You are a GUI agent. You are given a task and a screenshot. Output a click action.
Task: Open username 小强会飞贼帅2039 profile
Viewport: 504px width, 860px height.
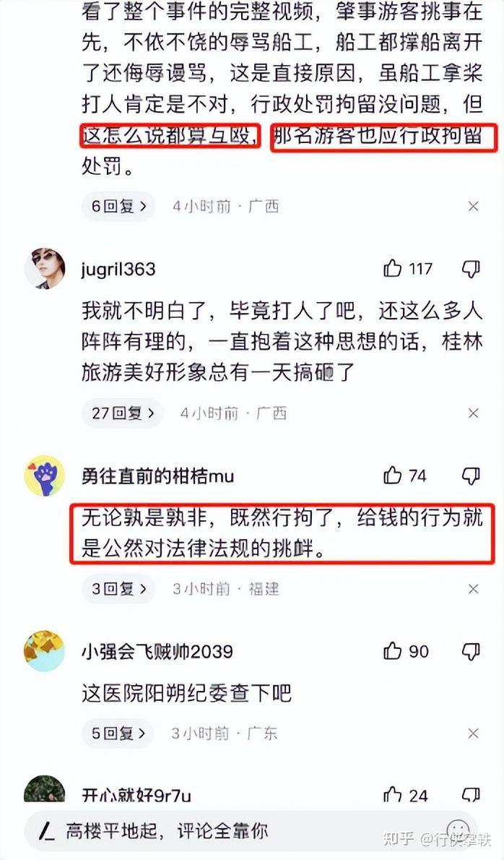click(157, 652)
